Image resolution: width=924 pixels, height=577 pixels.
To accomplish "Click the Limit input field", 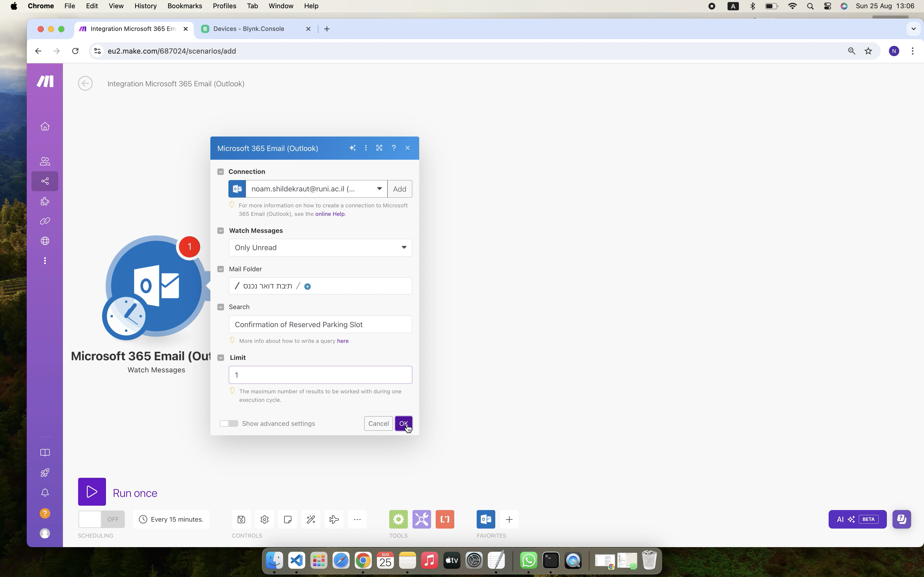I will point(320,374).
